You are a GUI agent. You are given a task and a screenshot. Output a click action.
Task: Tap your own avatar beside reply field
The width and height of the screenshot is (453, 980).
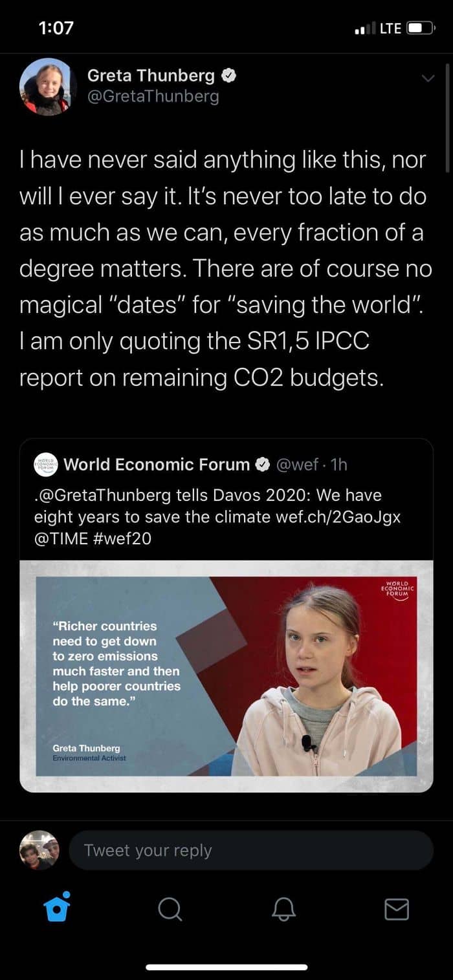[x=39, y=849]
